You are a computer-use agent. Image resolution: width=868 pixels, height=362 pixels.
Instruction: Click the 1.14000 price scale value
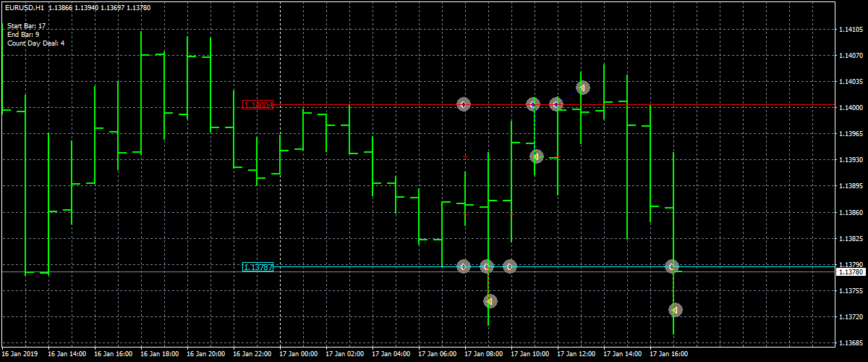click(x=852, y=108)
